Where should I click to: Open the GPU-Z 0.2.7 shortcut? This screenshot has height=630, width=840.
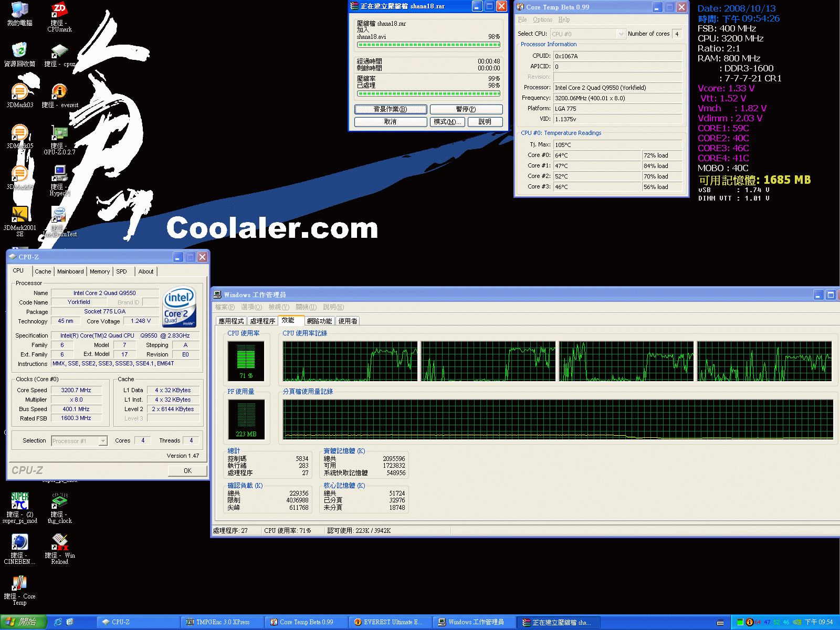(59, 140)
